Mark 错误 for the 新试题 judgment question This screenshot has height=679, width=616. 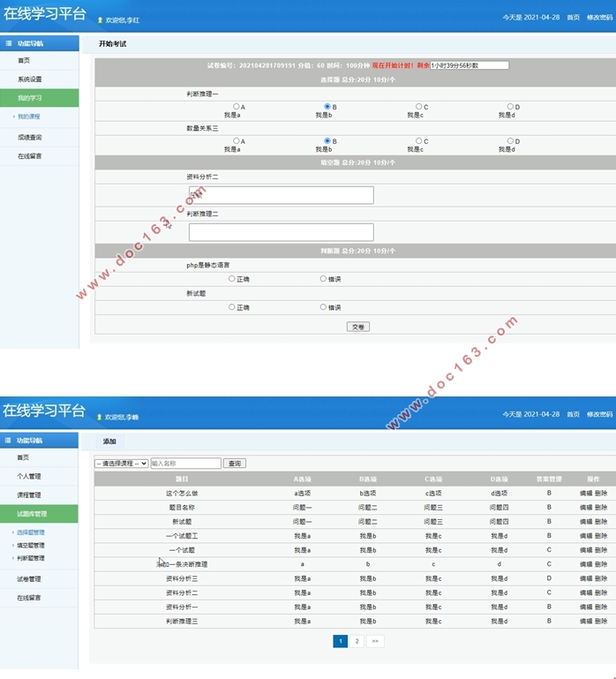(323, 307)
